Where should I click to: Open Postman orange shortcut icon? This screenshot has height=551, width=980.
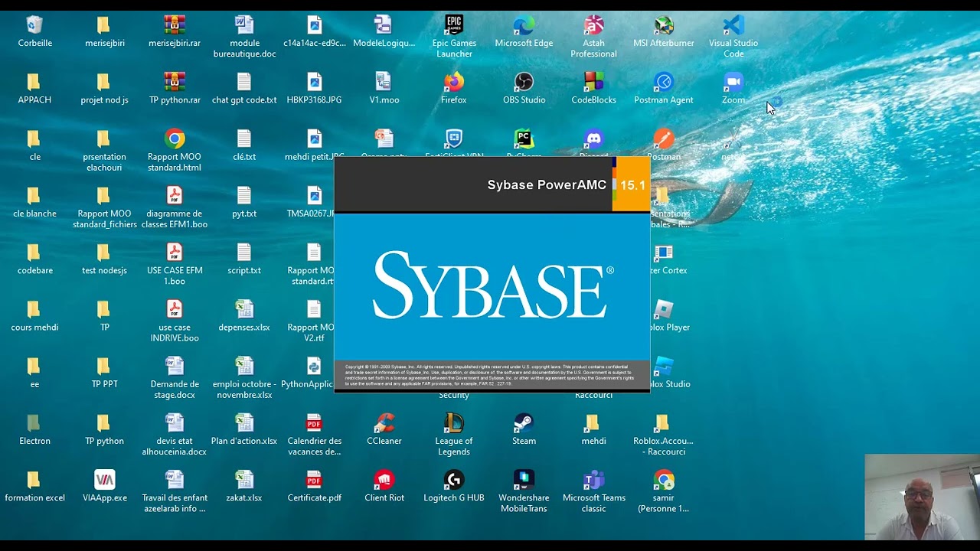click(664, 145)
